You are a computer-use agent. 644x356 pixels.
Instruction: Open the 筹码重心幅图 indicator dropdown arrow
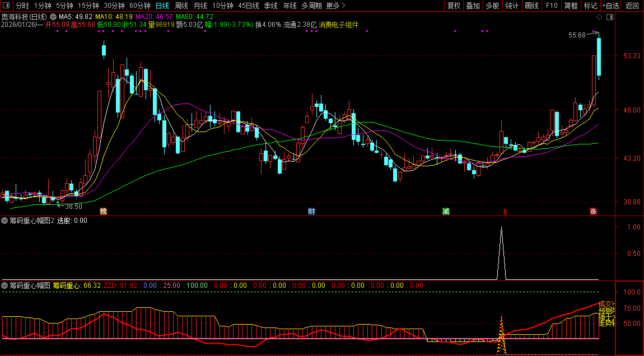(x=5, y=285)
